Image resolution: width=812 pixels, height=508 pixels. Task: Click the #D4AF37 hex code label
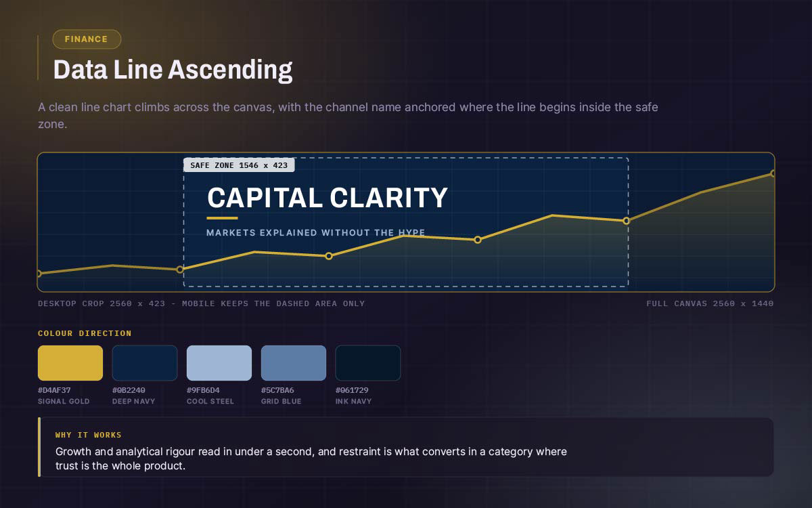54,390
